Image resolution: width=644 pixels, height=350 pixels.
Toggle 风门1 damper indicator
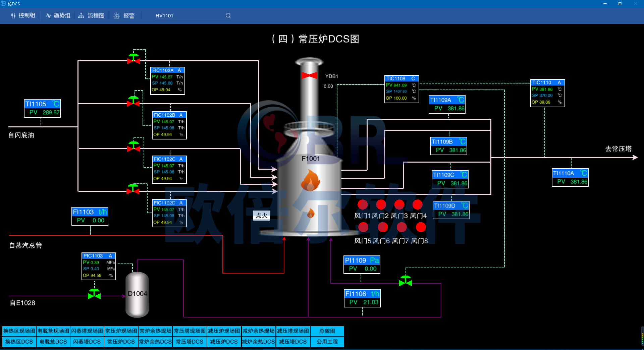[x=363, y=205]
